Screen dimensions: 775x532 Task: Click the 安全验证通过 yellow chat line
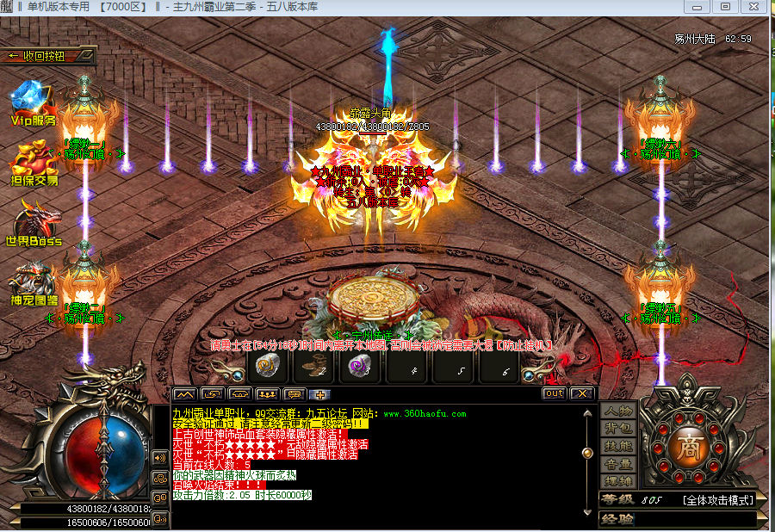pyautogui.click(x=270, y=424)
